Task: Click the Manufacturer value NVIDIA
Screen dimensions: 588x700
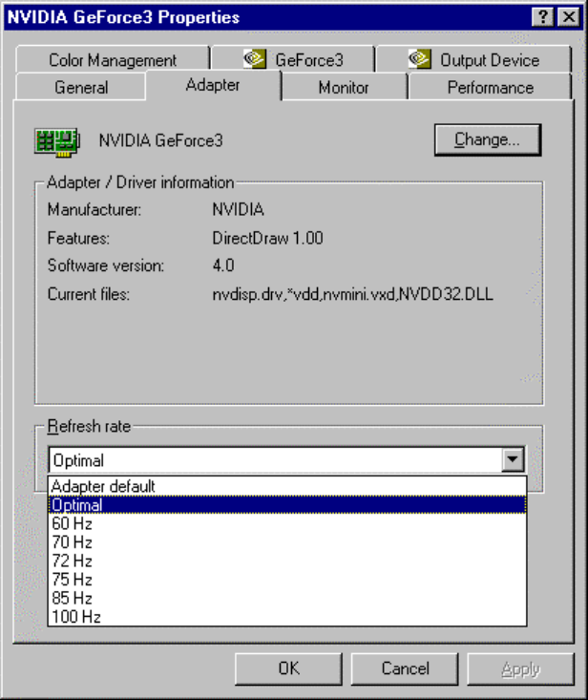Action: point(239,209)
